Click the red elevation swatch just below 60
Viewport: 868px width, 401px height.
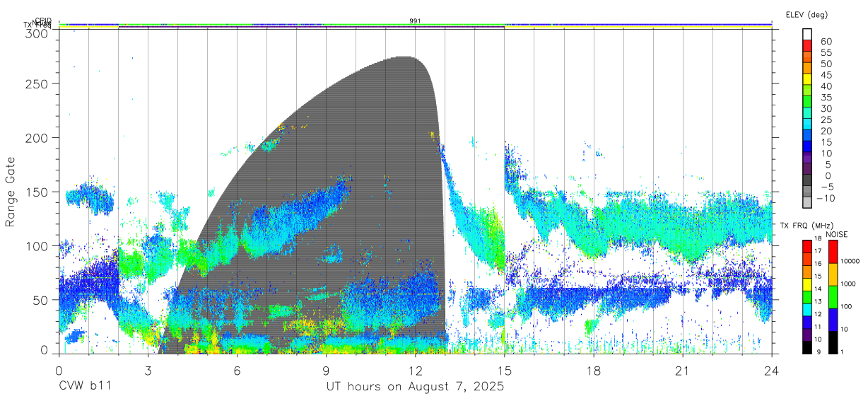pyautogui.click(x=807, y=45)
